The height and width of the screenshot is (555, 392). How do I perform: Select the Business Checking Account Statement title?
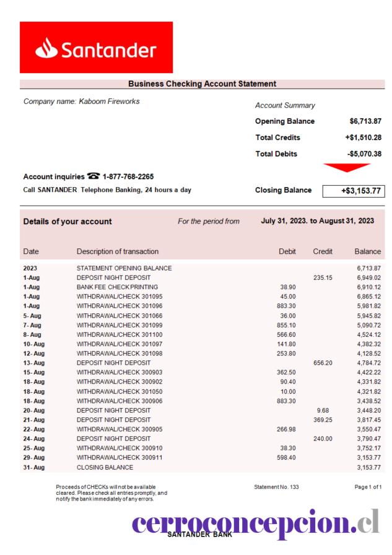coord(202,84)
